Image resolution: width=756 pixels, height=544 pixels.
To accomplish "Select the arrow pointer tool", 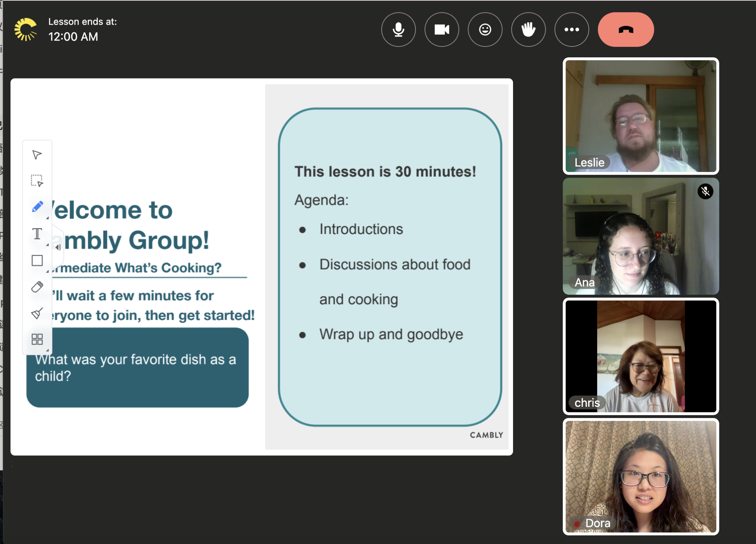I will [x=37, y=155].
